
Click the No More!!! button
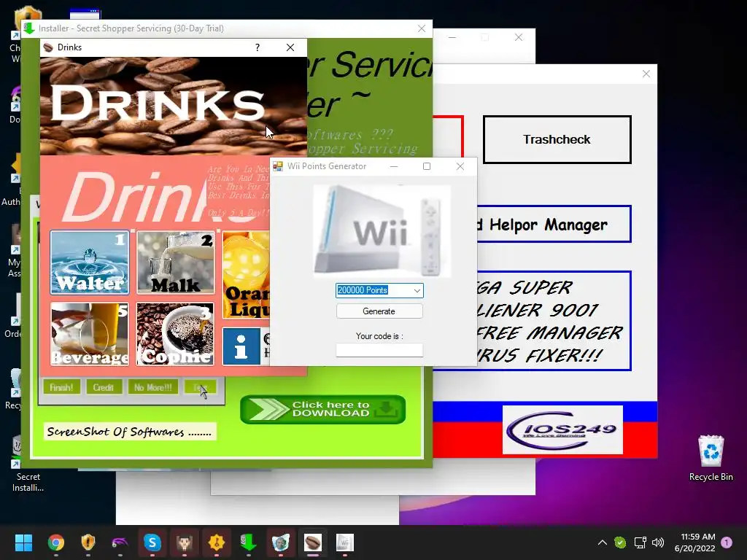[153, 387]
